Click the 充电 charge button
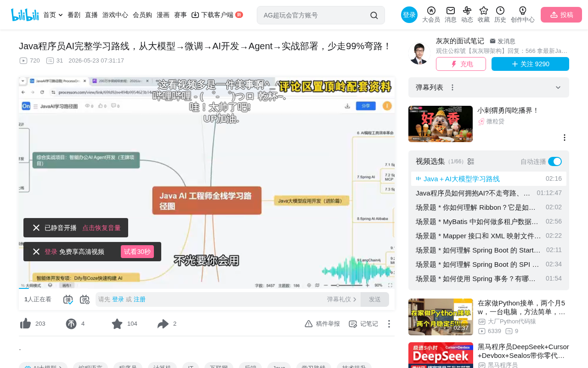588x368 pixels. click(x=461, y=64)
